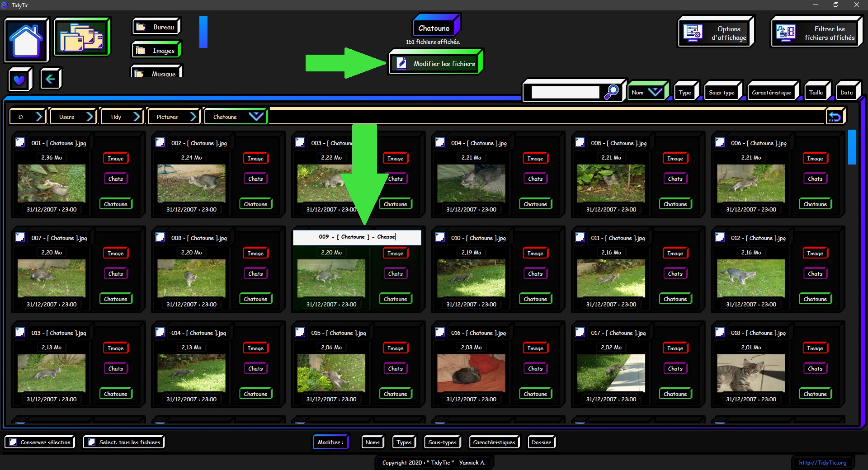Click Chatoune tag on file 005
Screen dimensions: 868x470
click(x=675, y=204)
